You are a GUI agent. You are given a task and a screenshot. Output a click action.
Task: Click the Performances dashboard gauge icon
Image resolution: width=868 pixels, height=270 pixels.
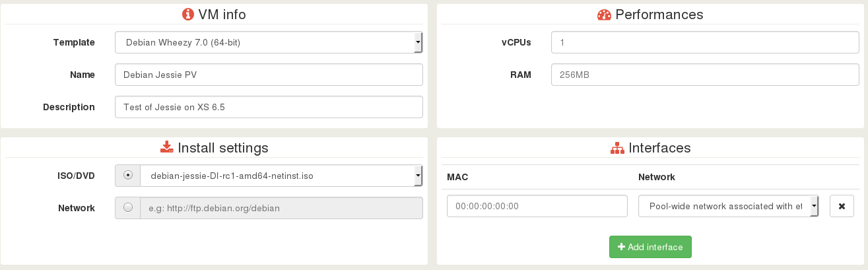[604, 15]
